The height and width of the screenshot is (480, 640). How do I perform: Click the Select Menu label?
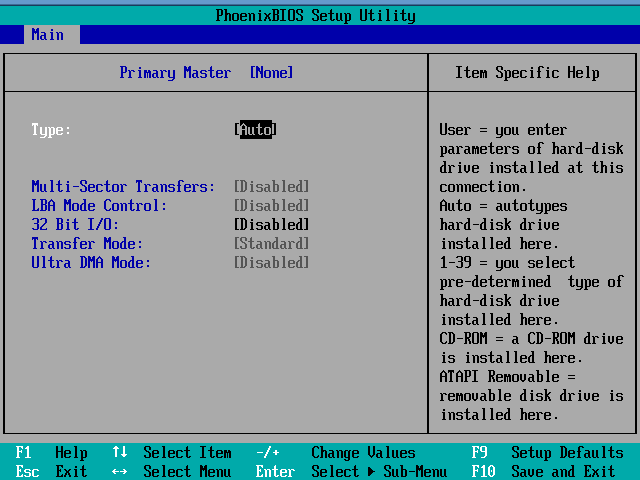(187, 471)
